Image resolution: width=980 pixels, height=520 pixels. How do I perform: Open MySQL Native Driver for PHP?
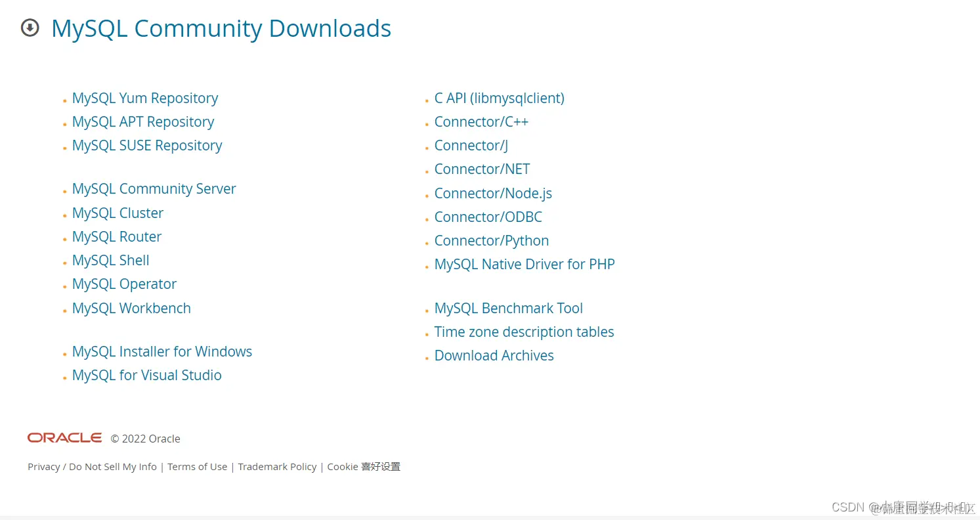tap(524, 264)
